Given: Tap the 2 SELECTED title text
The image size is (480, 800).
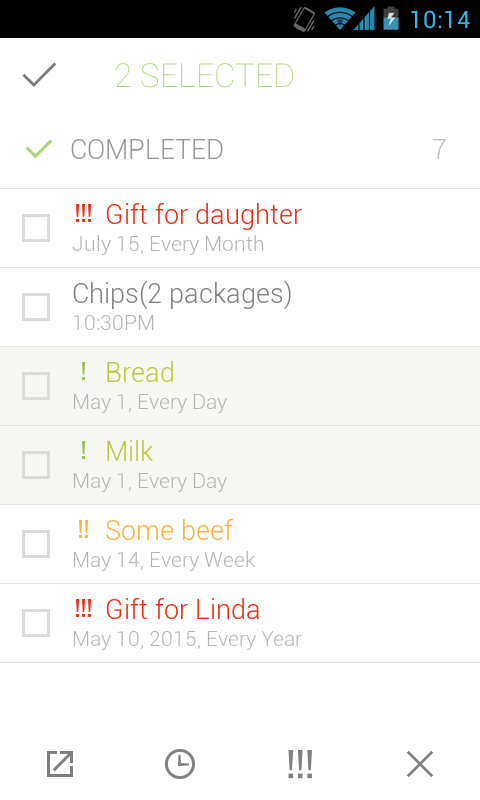Looking at the screenshot, I should 204,76.
